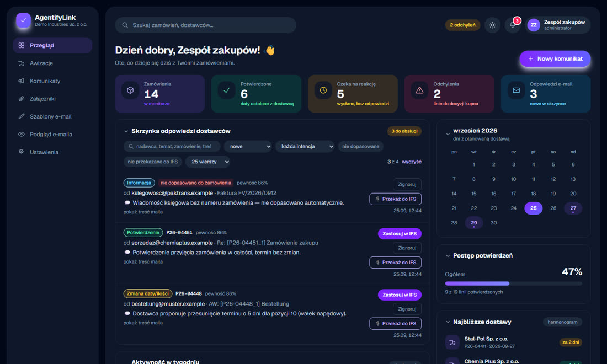The width and height of the screenshot is (607, 364).
Task: Click the Ogółem 47% progress bar
Action: [513, 283]
